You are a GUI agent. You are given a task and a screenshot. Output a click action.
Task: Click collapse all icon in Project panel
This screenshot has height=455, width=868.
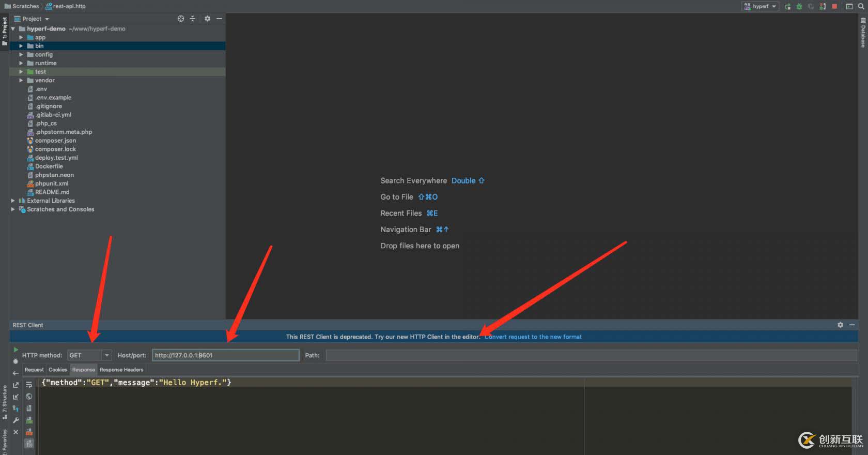(x=193, y=19)
